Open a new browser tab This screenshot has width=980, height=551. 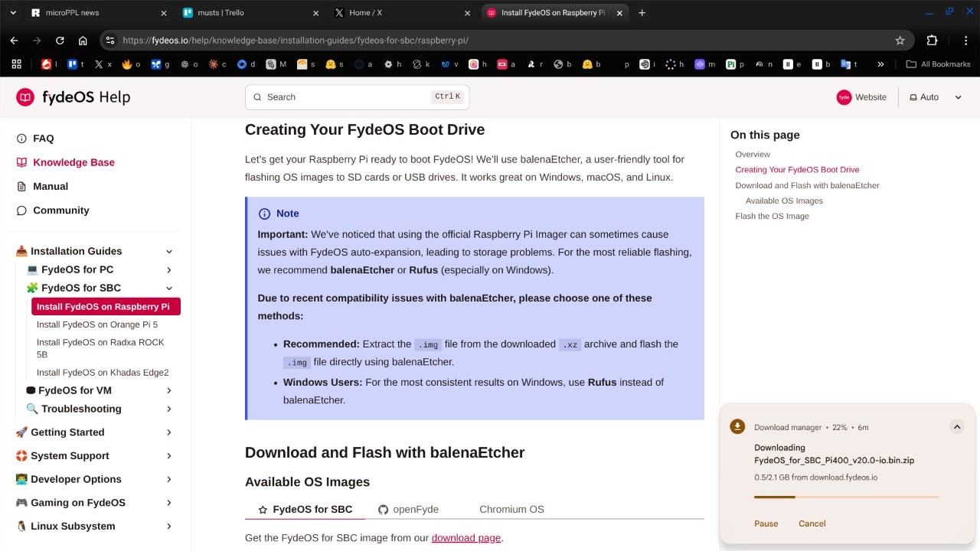point(642,12)
